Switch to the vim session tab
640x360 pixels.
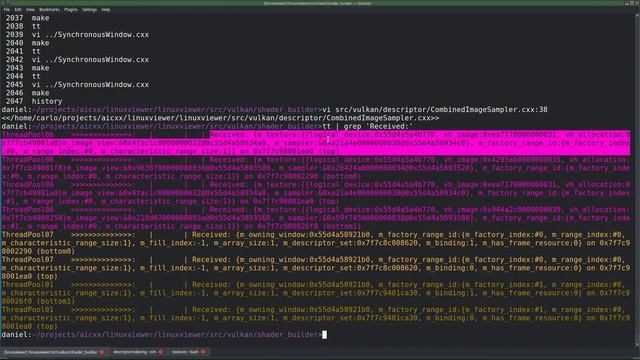tap(135, 352)
